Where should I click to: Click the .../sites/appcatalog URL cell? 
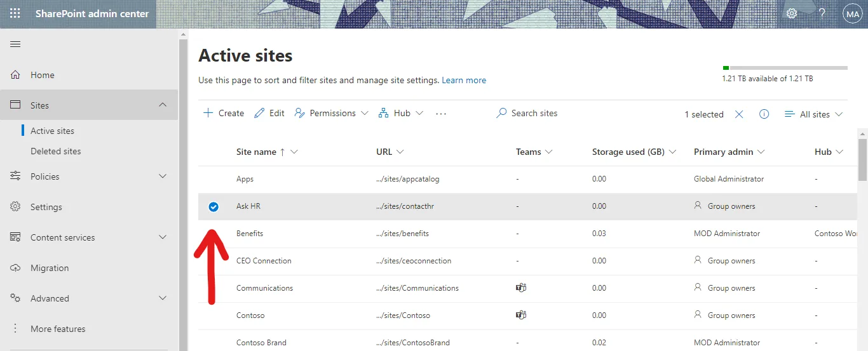click(x=407, y=179)
